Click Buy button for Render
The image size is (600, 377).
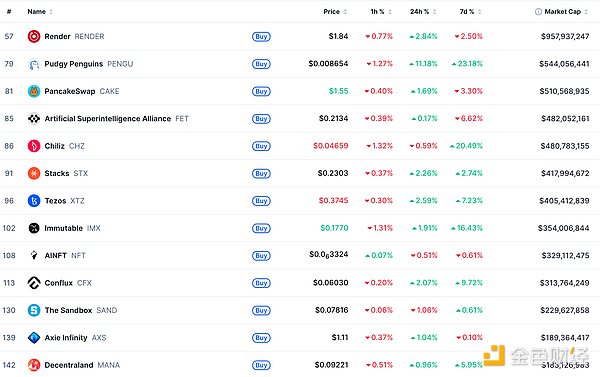click(x=261, y=36)
